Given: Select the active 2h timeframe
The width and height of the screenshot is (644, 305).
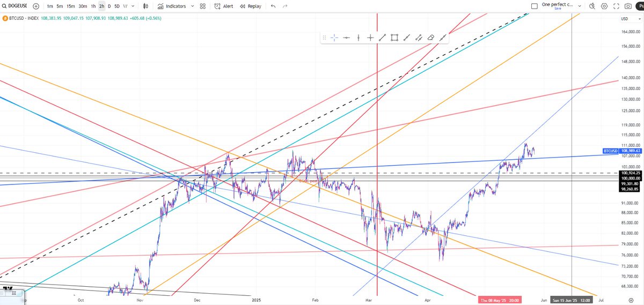Looking at the screenshot, I should tap(101, 6).
